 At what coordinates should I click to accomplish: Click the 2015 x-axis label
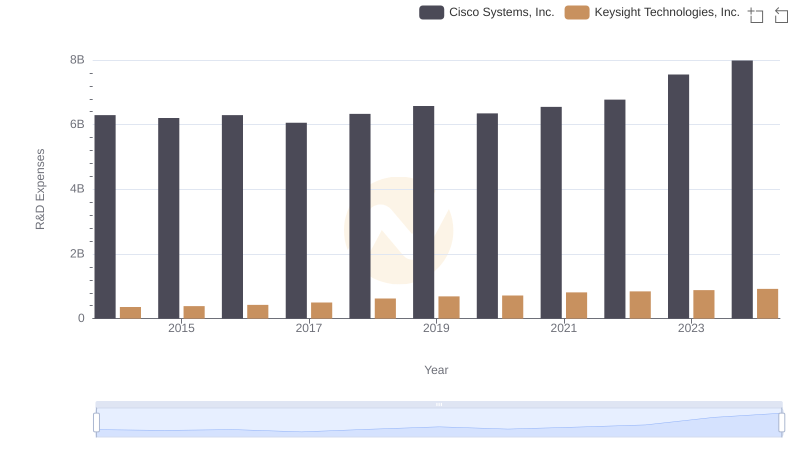coord(181,328)
